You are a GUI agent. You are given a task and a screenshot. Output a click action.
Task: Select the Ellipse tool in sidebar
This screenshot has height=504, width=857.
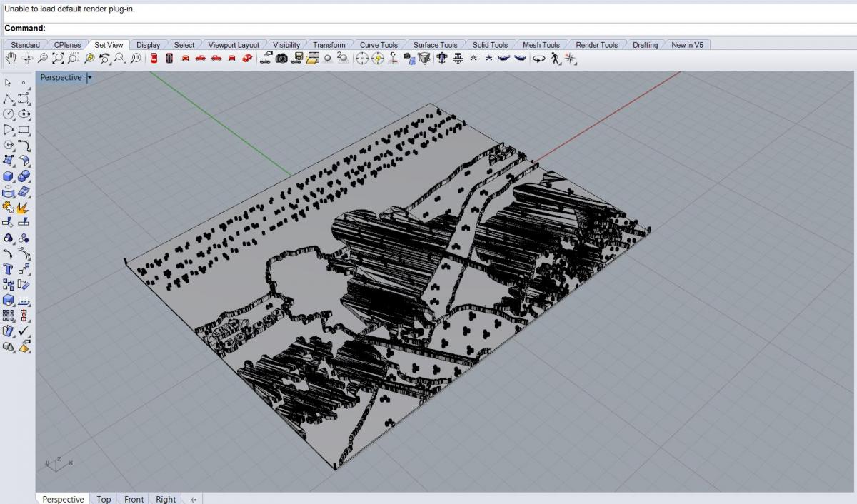[24, 114]
